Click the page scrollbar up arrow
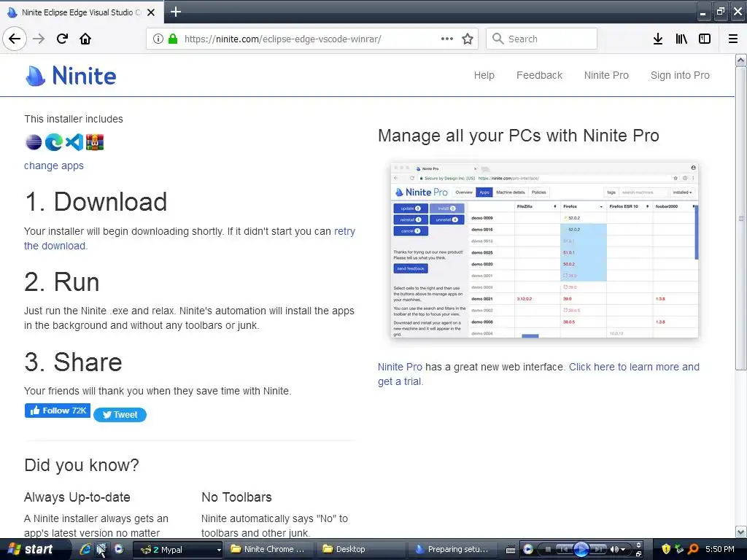 tap(740, 60)
